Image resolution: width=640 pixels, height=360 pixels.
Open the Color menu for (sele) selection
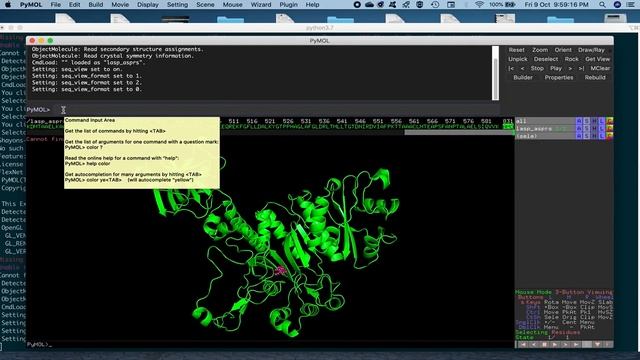point(610,136)
